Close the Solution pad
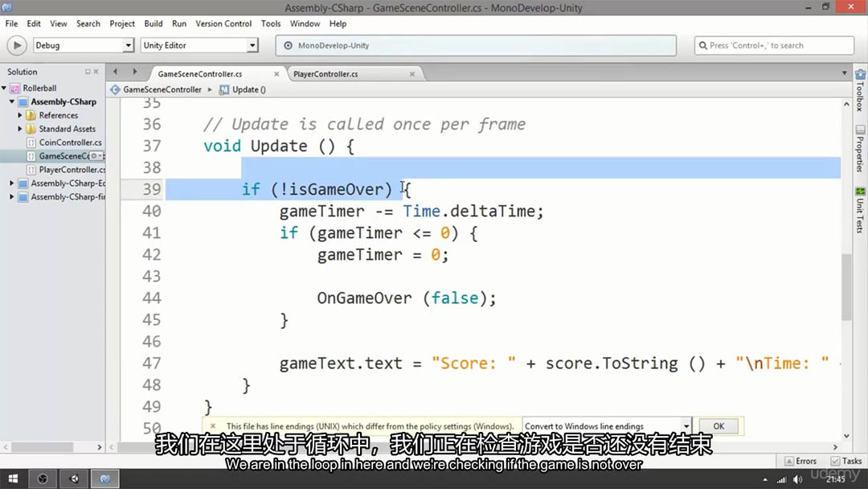The image size is (868, 489). [98, 72]
